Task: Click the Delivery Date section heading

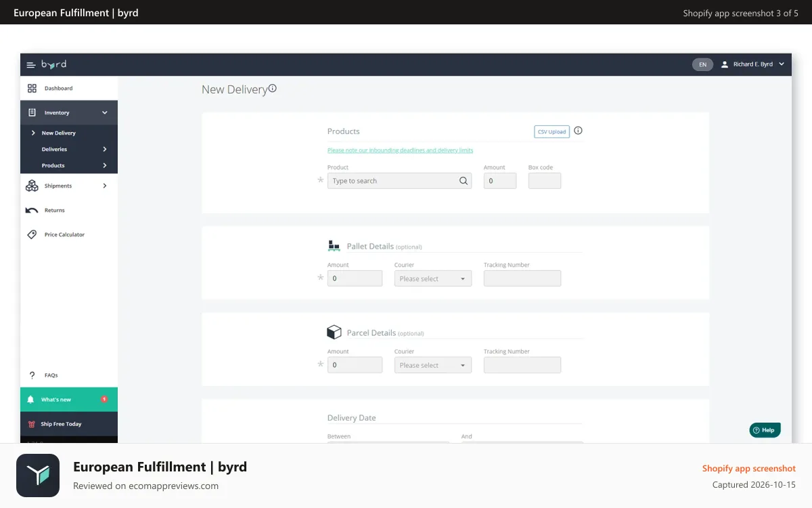Action: click(x=352, y=418)
